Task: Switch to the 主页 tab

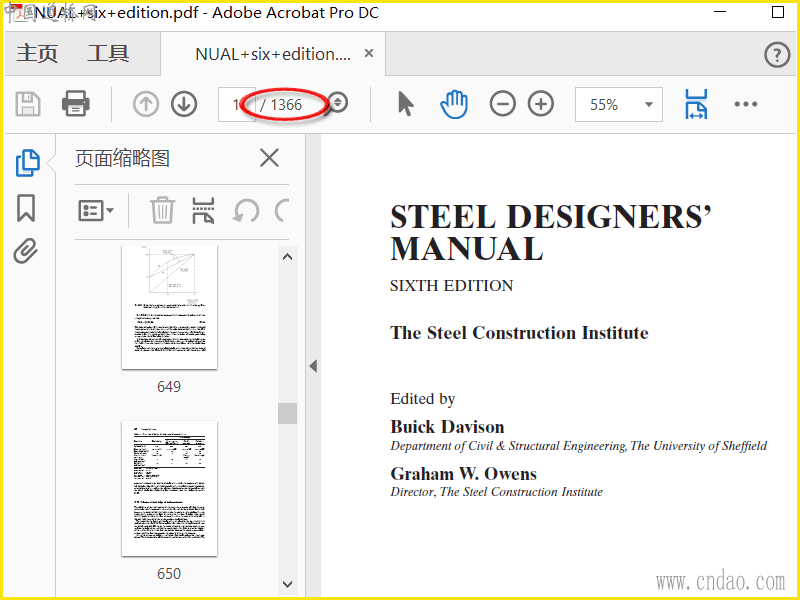Action: tap(37, 54)
